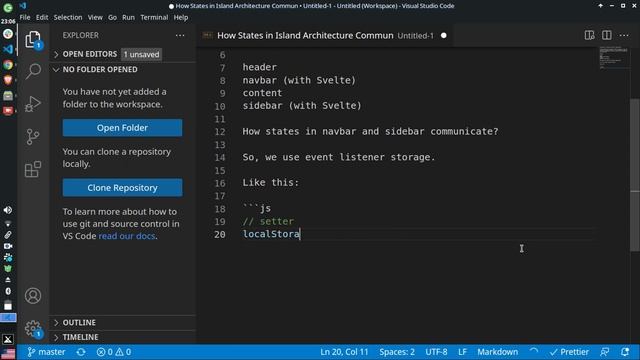Click the Chrome icon in the OS dock
640x360 pixels.
tap(8, 64)
